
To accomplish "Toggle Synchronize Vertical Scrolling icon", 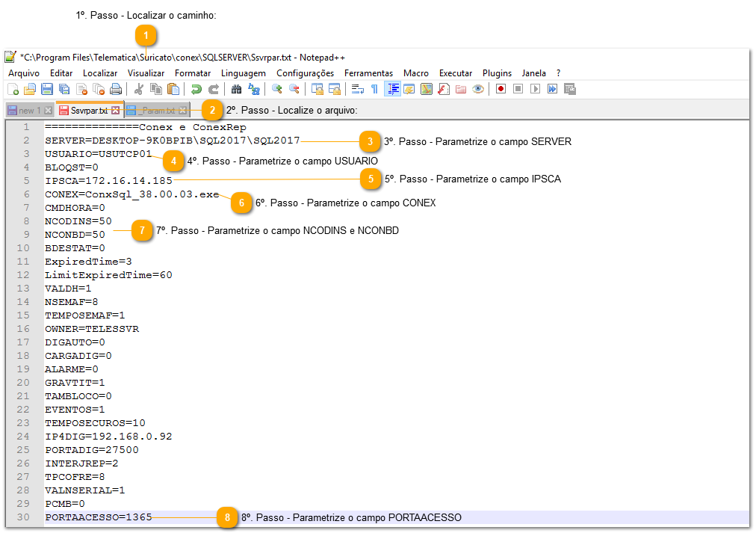I will click(317, 89).
